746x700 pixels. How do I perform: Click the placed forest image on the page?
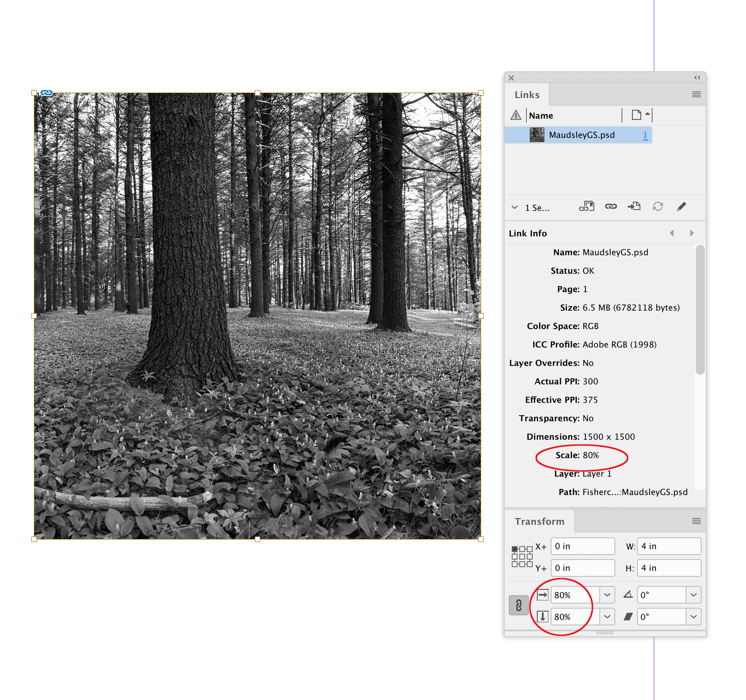coord(257,316)
